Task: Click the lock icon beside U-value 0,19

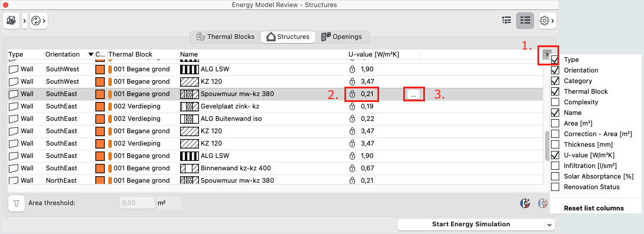Action: [x=352, y=107]
